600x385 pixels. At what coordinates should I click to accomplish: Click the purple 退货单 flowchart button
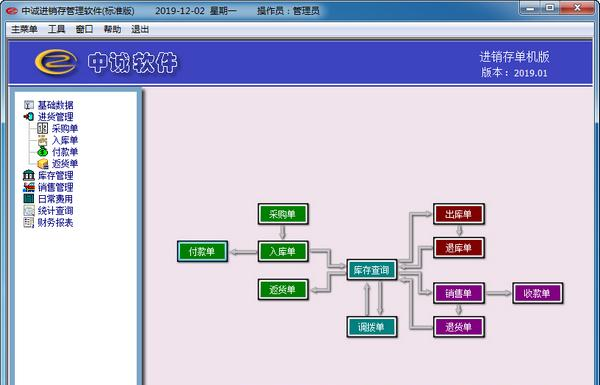[x=459, y=327]
